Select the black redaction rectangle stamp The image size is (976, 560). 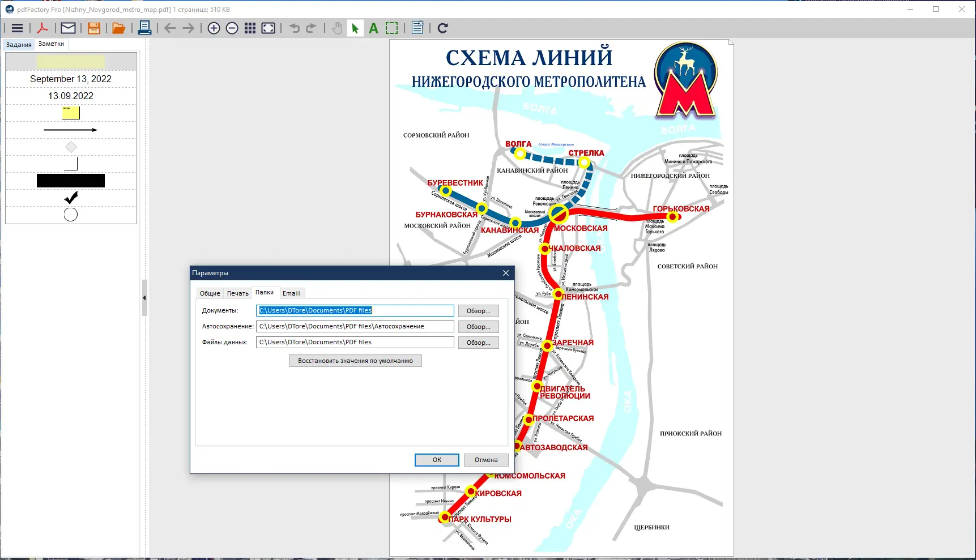(x=71, y=181)
